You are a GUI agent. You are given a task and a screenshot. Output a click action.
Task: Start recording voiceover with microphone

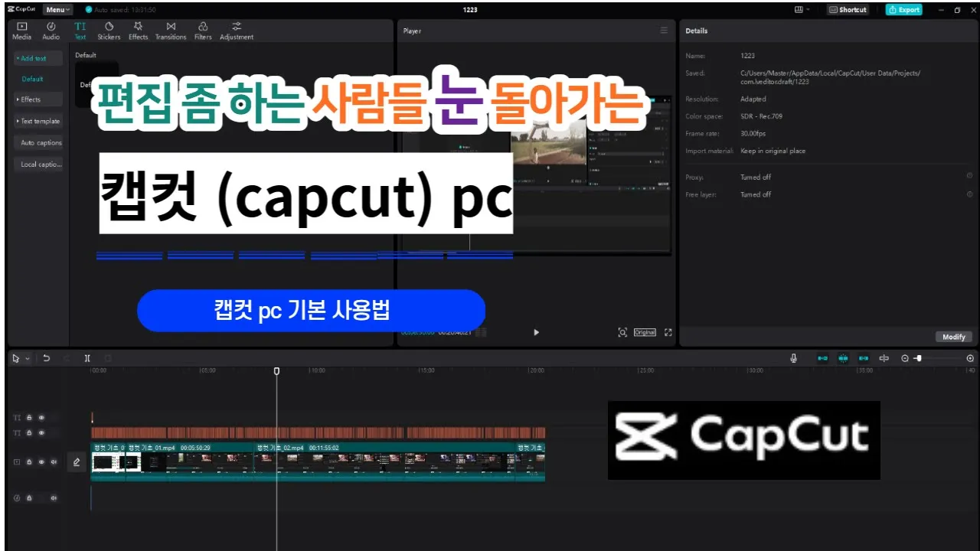pyautogui.click(x=794, y=358)
